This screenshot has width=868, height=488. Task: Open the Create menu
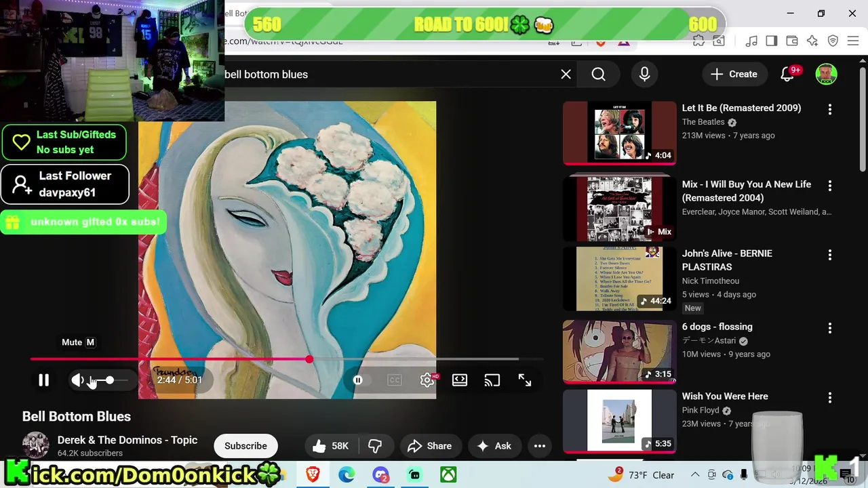(x=734, y=75)
